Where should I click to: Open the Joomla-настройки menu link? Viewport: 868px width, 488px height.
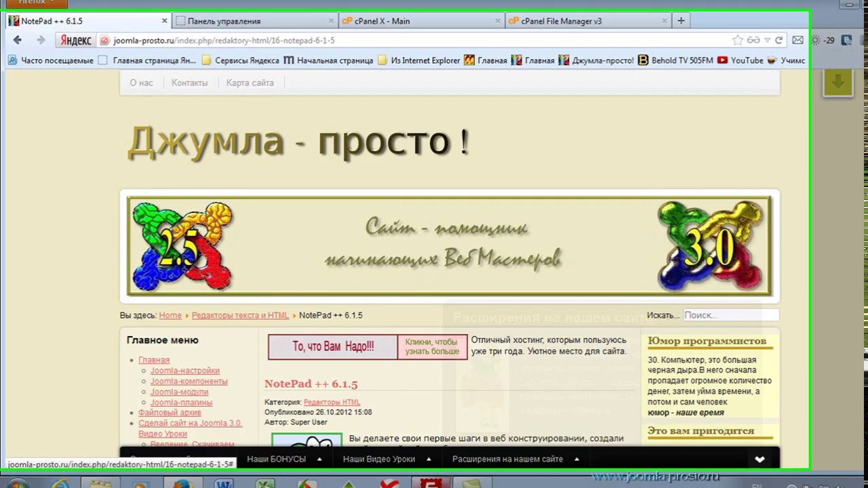coord(185,371)
